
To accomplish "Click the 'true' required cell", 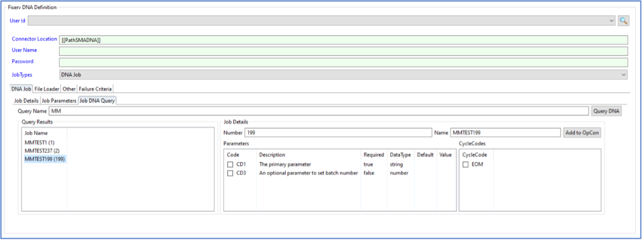I will point(368,164).
